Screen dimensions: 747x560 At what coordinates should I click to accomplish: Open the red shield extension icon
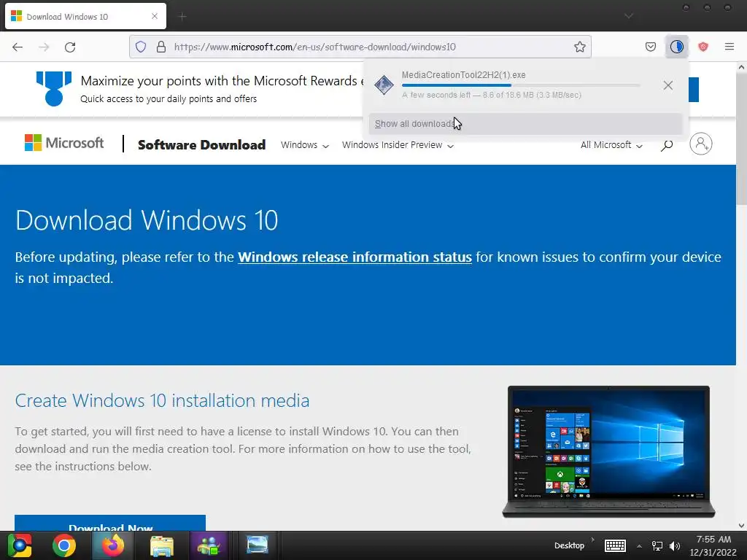pos(703,47)
